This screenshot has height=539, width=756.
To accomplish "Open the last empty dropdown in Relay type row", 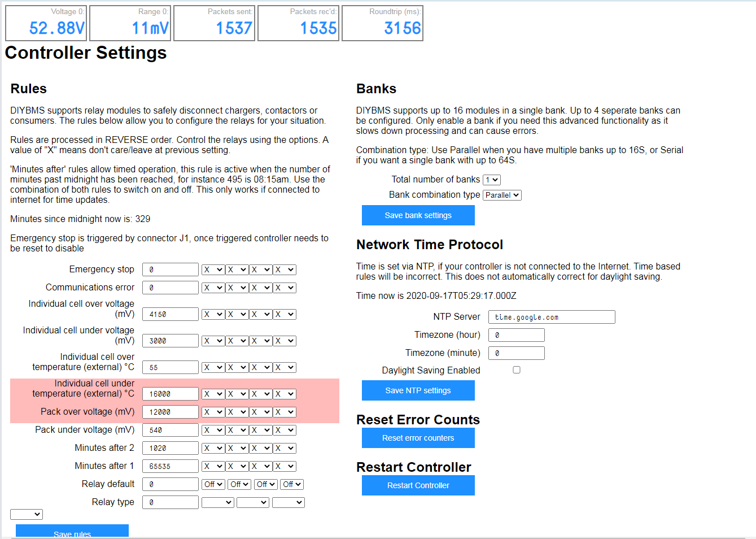I will 289,503.
